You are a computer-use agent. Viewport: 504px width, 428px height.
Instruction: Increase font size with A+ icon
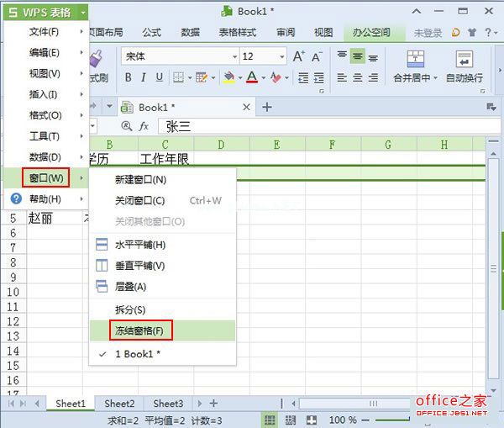pyautogui.click(x=299, y=56)
